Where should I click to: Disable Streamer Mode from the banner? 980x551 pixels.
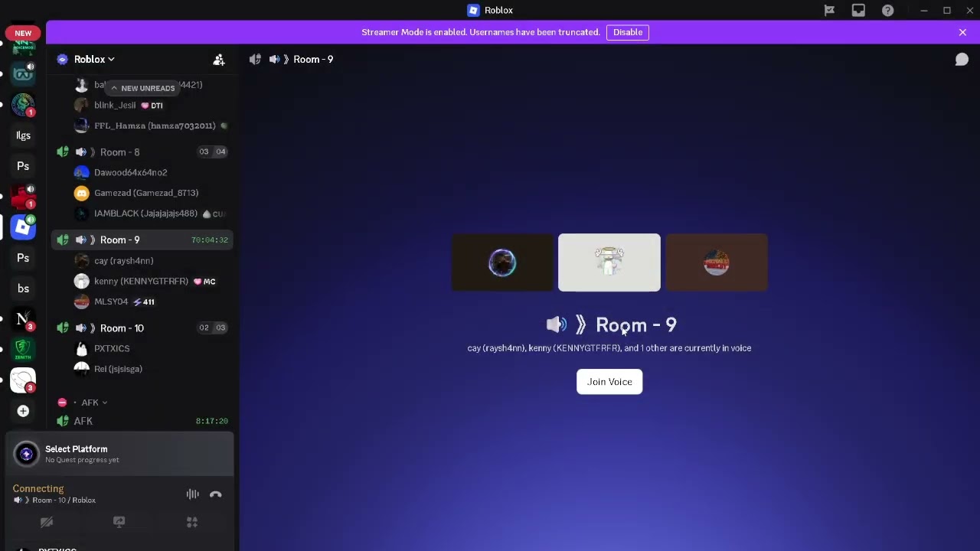pos(628,32)
